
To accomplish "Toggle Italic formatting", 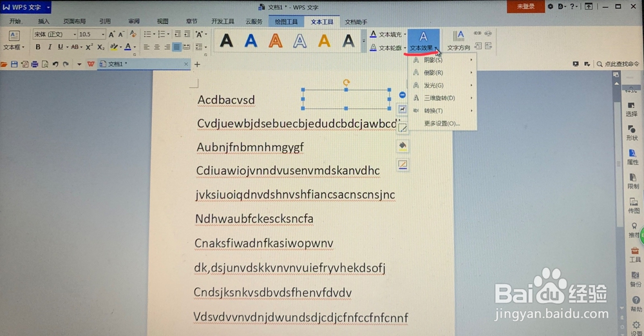I will (50, 47).
